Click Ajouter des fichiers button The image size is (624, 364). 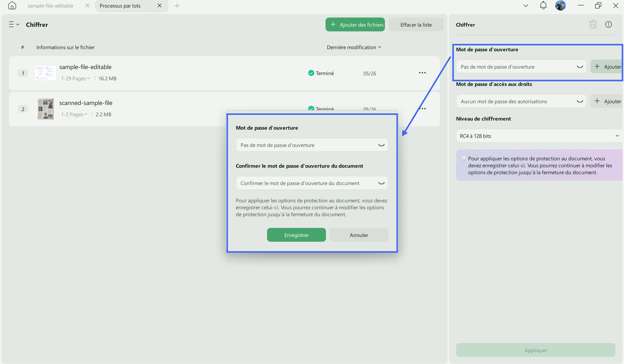[x=355, y=24]
